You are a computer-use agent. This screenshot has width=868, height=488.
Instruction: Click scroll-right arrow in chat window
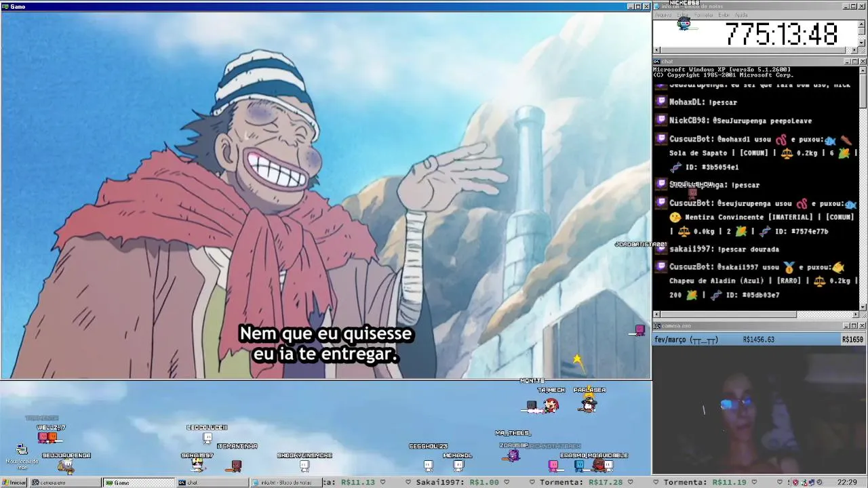[855, 314]
